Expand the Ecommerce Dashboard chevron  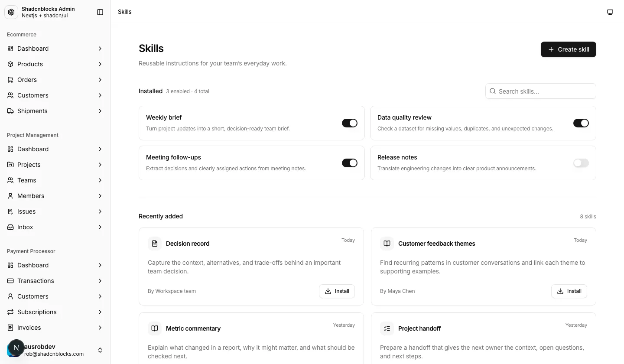[x=100, y=49]
